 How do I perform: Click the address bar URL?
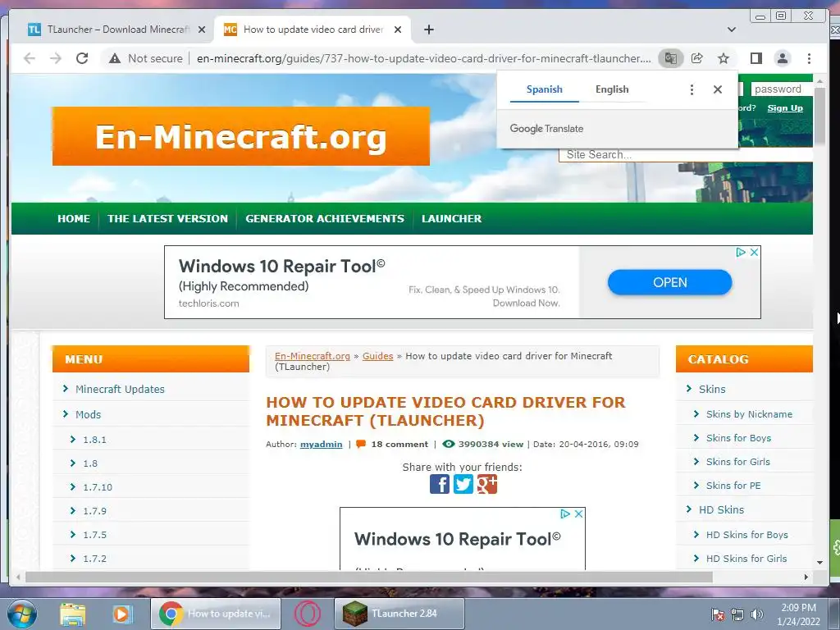pyautogui.click(x=424, y=58)
